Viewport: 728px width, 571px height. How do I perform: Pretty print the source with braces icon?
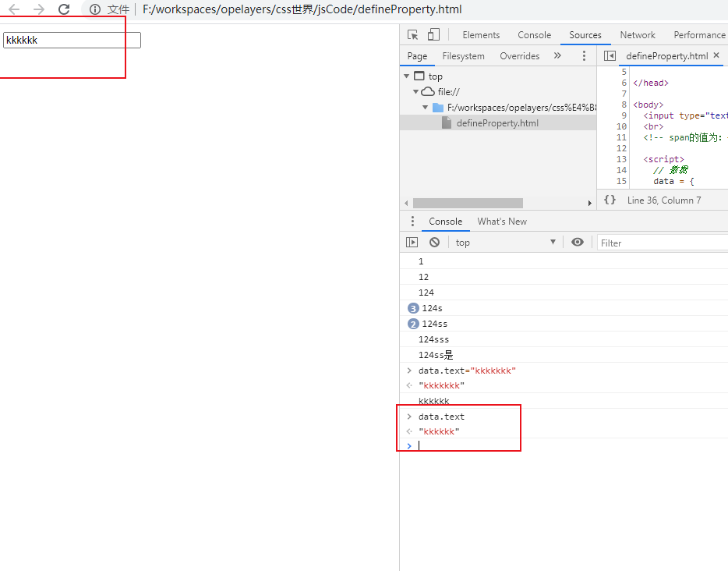tap(610, 200)
